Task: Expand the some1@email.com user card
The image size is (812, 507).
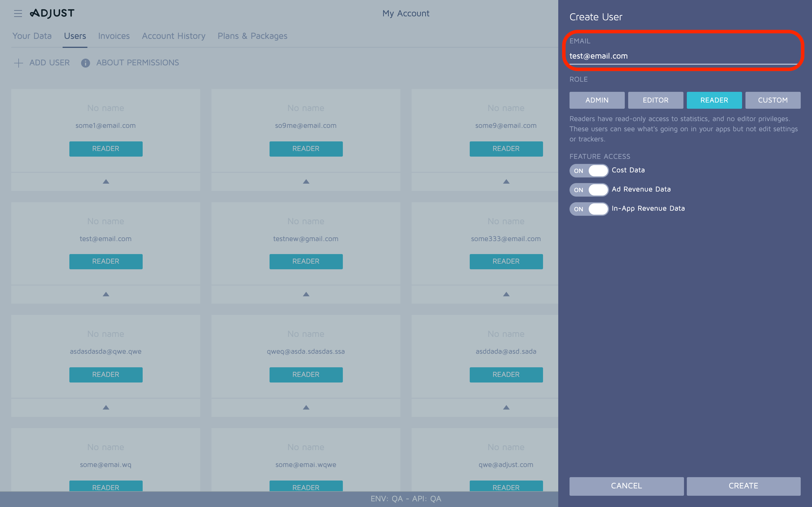Action: 105,181
